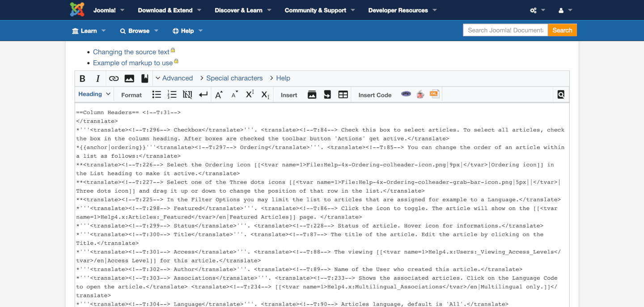
Task: Click the Joomla logo icon
Action: coord(77,10)
